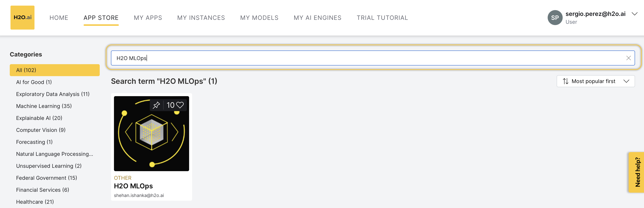The image size is (644, 208).
Task: Open the SP user avatar
Action: 555,17
